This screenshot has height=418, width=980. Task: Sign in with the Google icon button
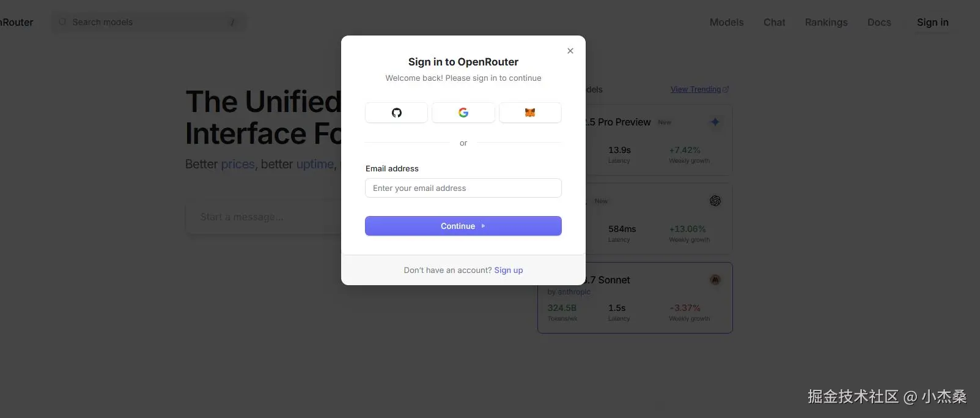click(x=463, y=113)
